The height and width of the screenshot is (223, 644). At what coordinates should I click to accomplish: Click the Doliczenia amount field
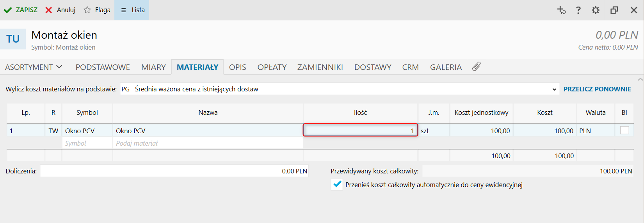(174, 171)
